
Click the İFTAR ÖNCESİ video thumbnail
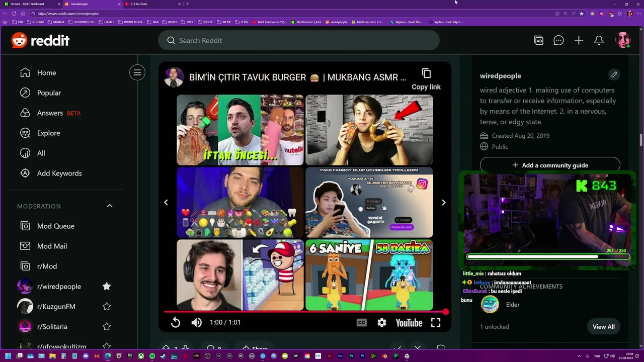click(x=240, y=130)
